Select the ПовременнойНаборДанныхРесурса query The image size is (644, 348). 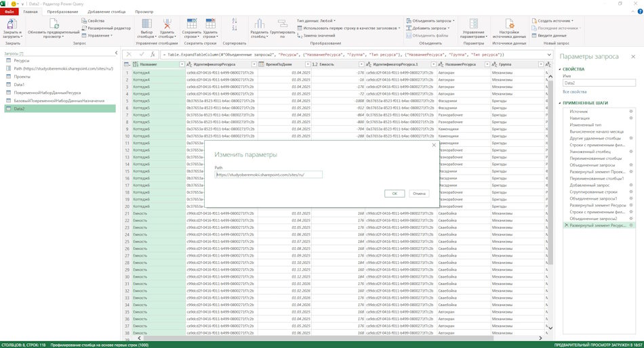(47, 92)
